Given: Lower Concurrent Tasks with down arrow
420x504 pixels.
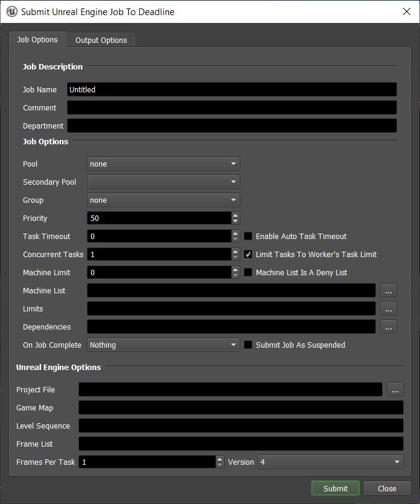Looking at the screenshot, I should pyautogui.click(x=235, y=257).
